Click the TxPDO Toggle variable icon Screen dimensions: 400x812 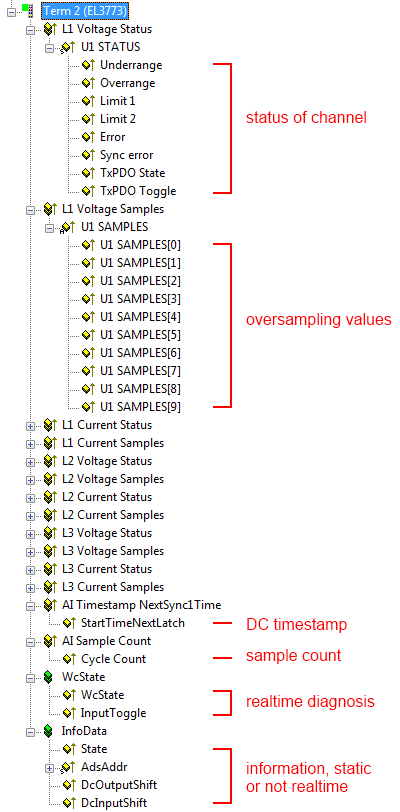pos(88,191)
